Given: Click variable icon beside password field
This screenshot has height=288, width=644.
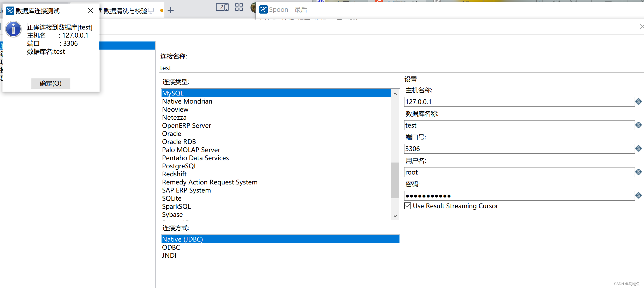Looking at the screenshot, I should point(639,196).
